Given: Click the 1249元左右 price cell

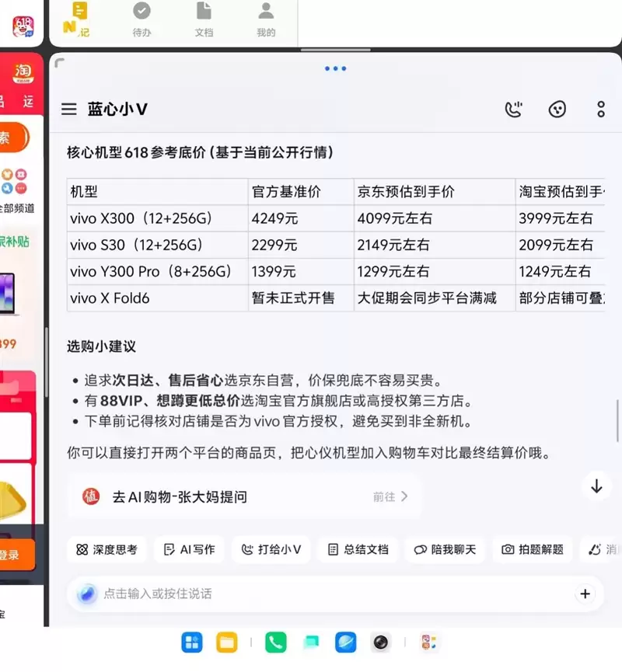Looking at the screenshot, I should (561, 272).
